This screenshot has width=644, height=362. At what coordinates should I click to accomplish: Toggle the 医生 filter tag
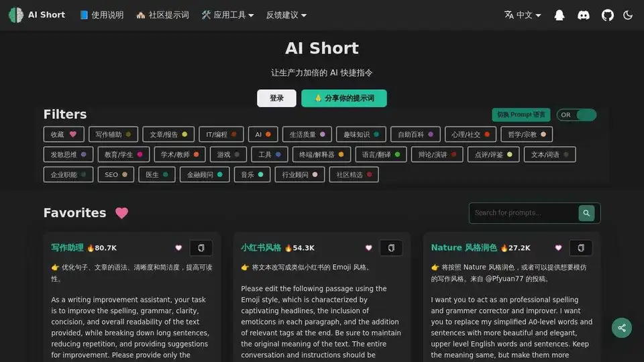pos(157,175)
